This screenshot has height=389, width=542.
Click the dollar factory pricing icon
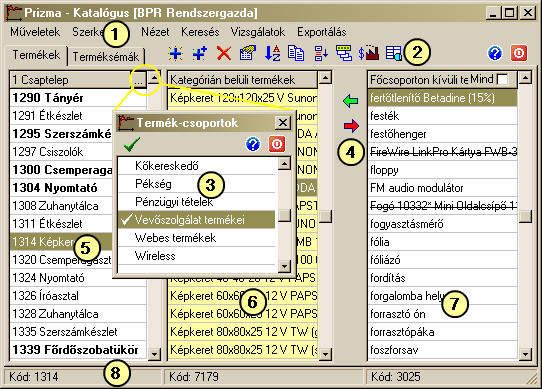(368, 54)
